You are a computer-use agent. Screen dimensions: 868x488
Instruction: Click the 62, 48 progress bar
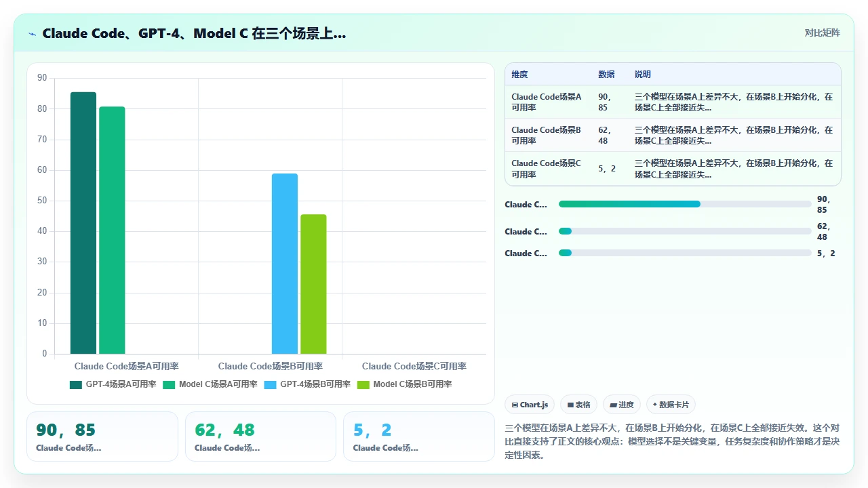[685, 231]
